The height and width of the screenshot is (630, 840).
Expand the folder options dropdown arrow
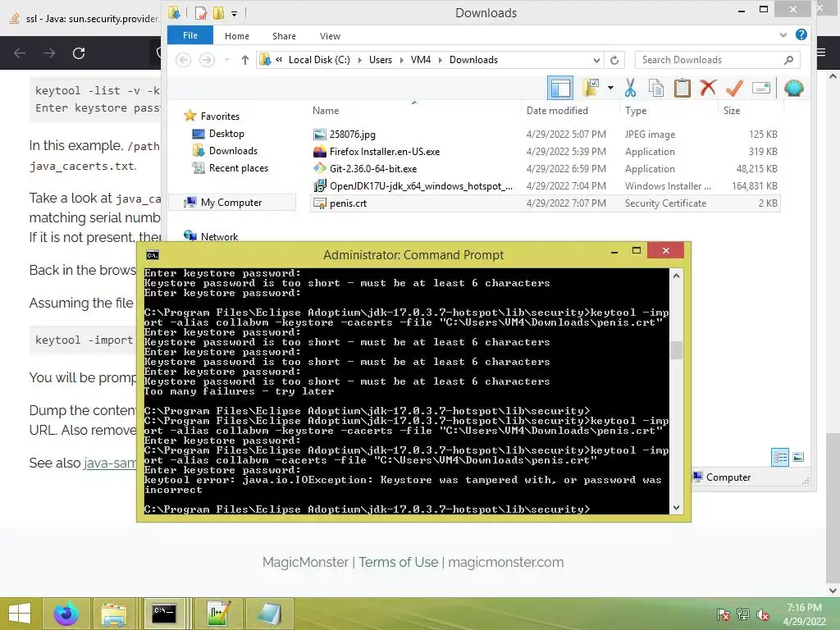coord(610,87)
